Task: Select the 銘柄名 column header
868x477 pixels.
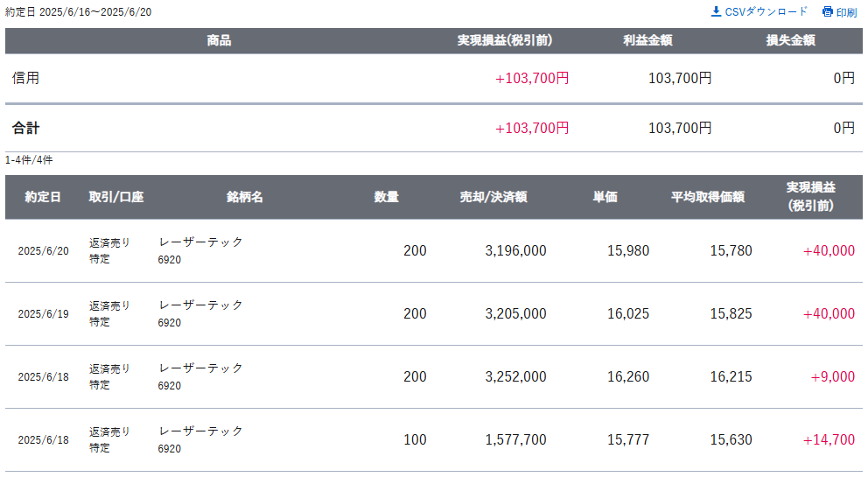Action: click(244, 197)
